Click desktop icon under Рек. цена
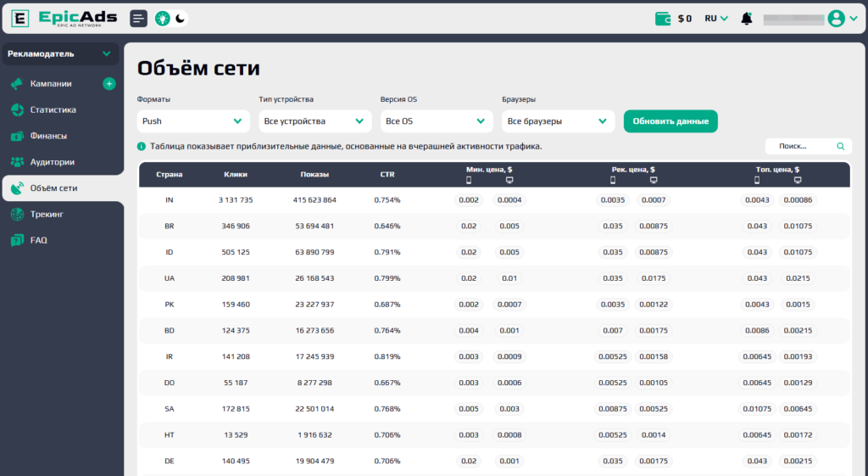The width and height of the screenshot is (868, 476). (654, 180)
